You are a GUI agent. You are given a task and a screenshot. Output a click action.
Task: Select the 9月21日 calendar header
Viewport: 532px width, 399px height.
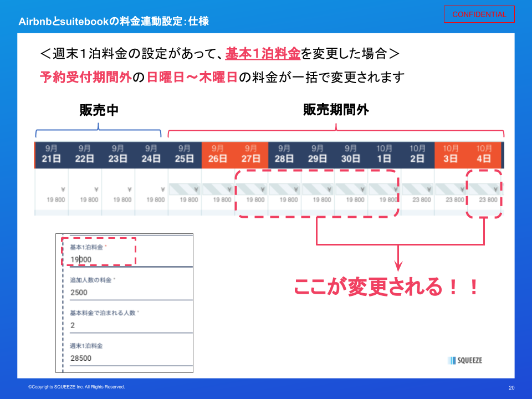[x=51, y=154]
